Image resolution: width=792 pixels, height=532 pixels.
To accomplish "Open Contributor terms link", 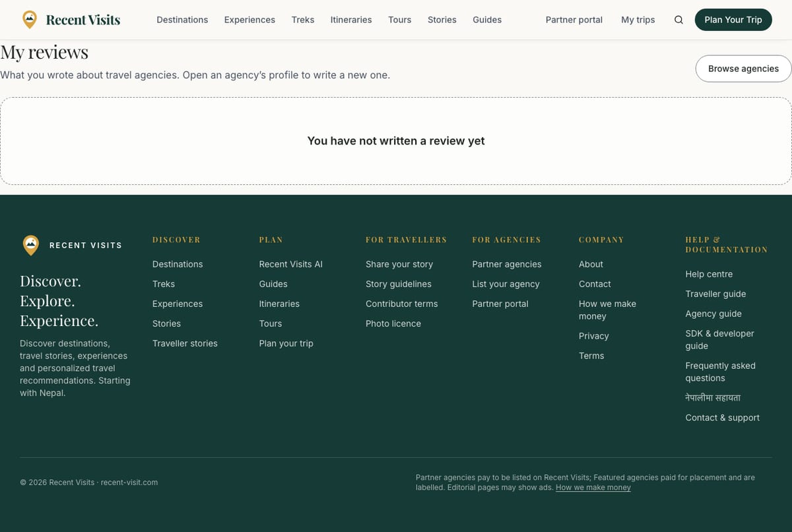I will 402,304.
